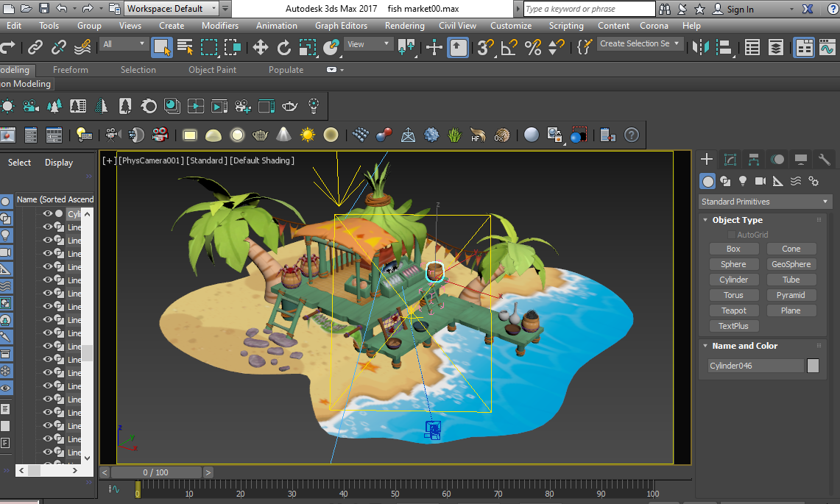Activate the Select and Move tool
This screenshot has width=840, height=504.
pyautogui.click(x=260, y=48)
